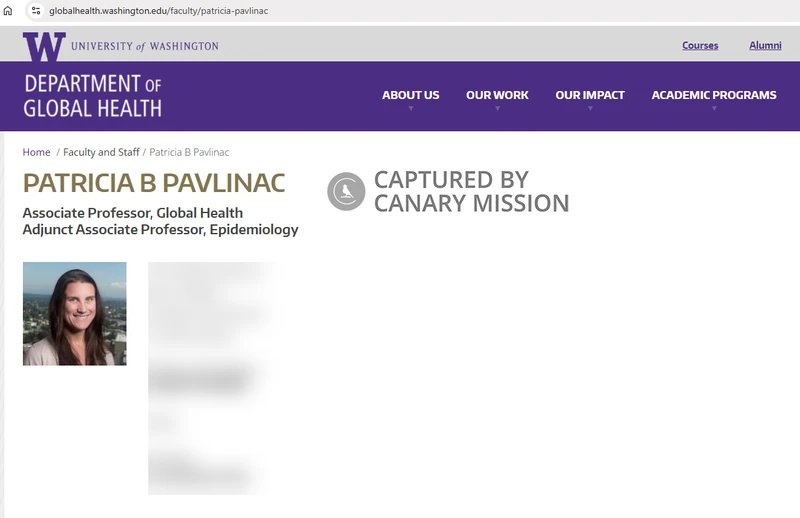The image size is (800, 518).
Task: Open the Our Work menu
Action: pyautogui.click(x=497, y=95)
